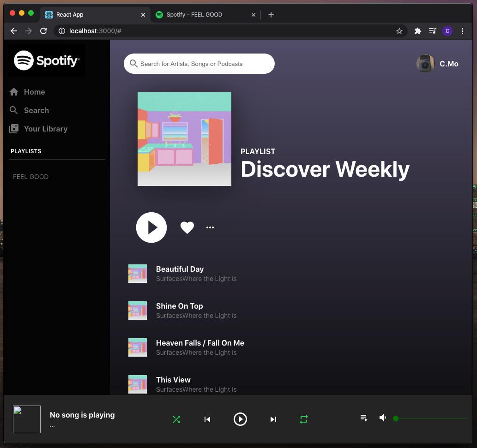Click the C.Mo username text
Screen dimensions: 477x448
pos(449,64)
